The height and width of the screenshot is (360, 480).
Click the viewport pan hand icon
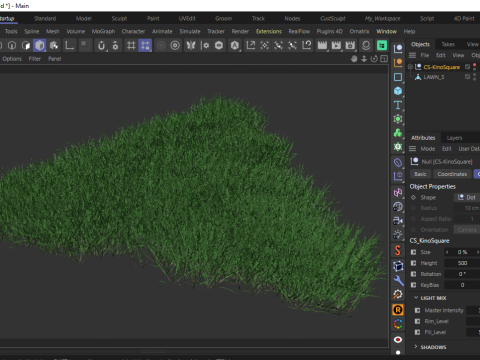[354, 59]
